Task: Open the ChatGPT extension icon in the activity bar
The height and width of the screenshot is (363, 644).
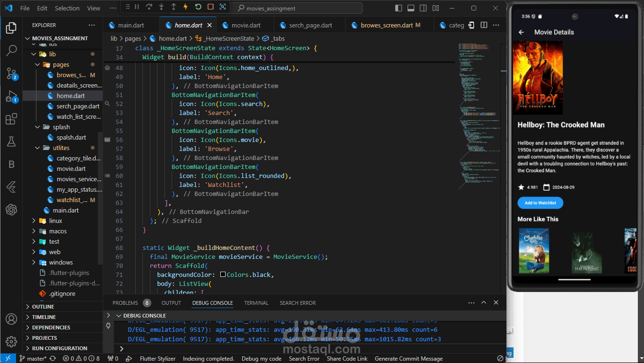Action: click(x=11, y=210)
